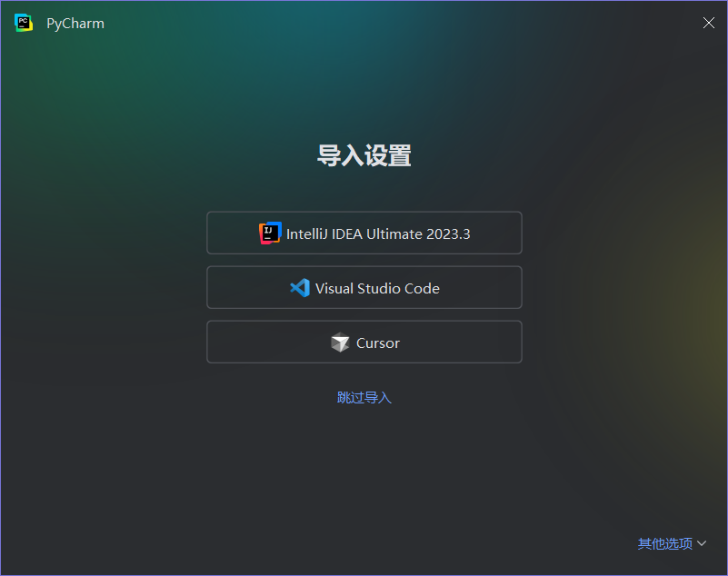Click the PyCharm title text

point(75,24)
